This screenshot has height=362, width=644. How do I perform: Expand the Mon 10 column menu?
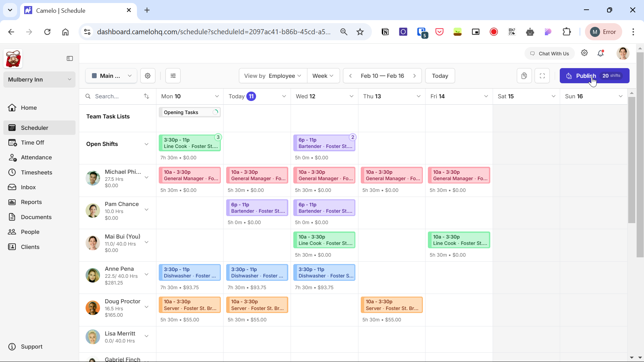(x=217, y=96)
